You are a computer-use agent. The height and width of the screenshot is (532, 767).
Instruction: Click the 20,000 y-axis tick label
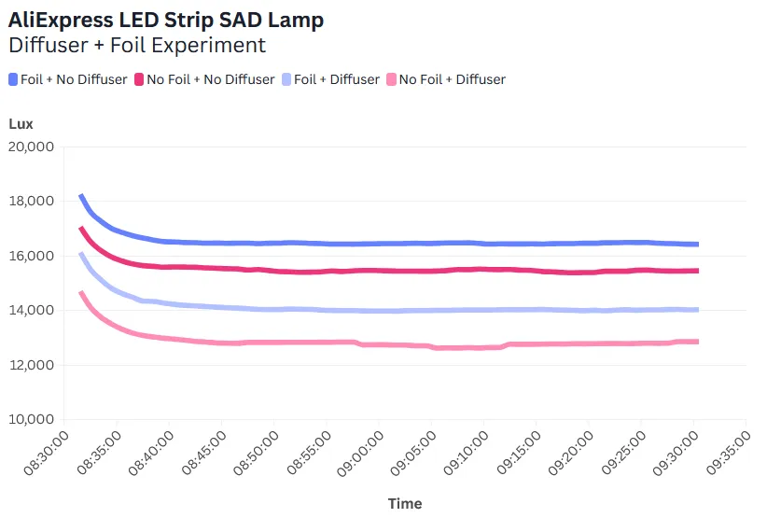(x=32, y=147)
